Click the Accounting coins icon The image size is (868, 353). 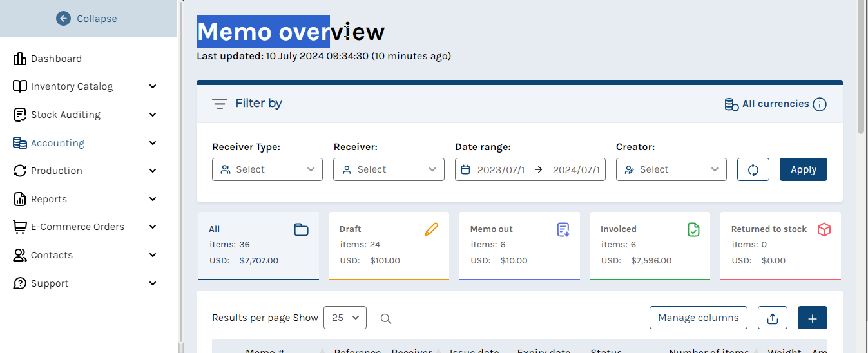click(x=20, y=143)
